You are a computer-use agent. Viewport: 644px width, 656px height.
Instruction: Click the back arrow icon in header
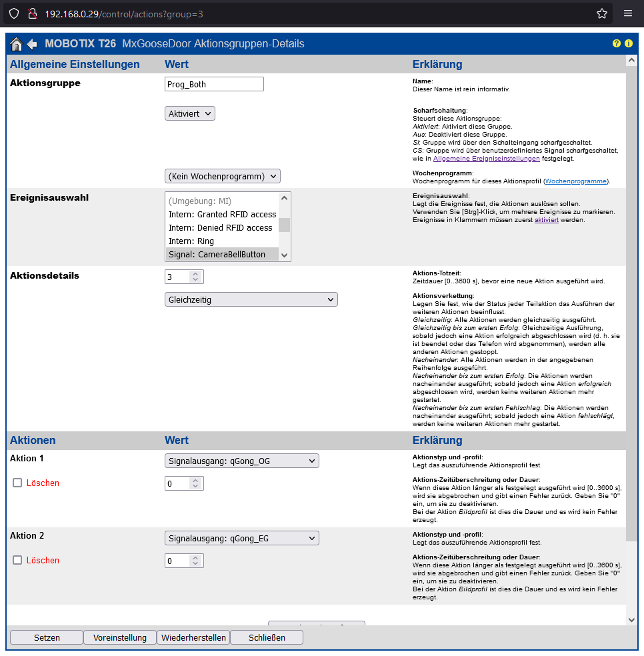[x=32, y=44]
